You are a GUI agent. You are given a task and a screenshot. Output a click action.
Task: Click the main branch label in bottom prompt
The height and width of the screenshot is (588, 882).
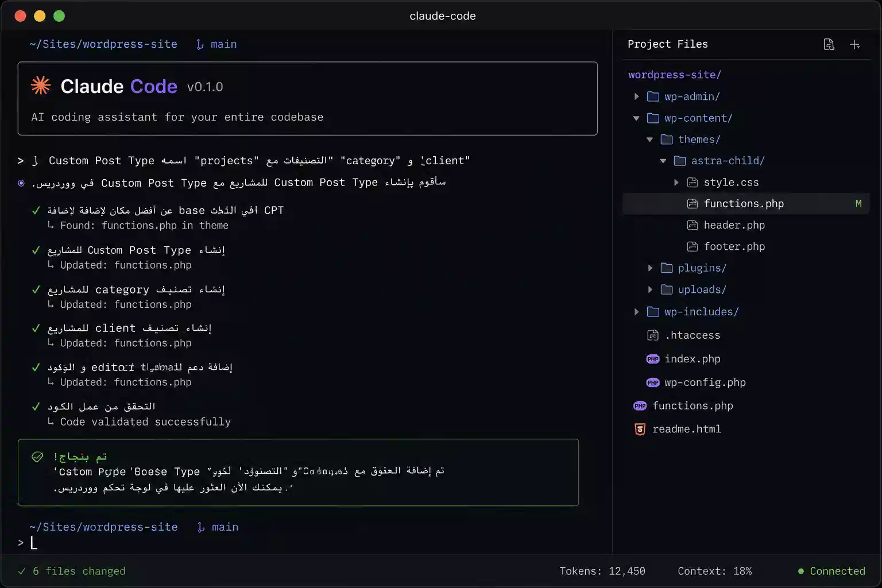(225, 527)
